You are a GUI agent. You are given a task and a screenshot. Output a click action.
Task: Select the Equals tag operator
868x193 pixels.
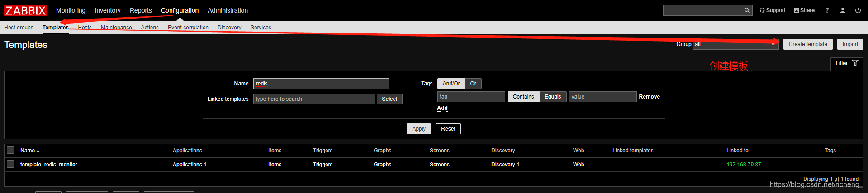click(x=553, y=97)
